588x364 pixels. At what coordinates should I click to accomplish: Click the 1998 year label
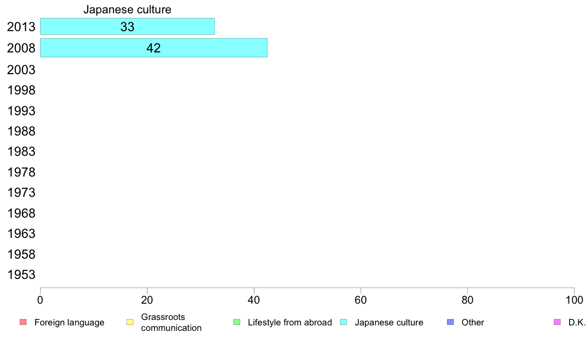tap(21, 91)
